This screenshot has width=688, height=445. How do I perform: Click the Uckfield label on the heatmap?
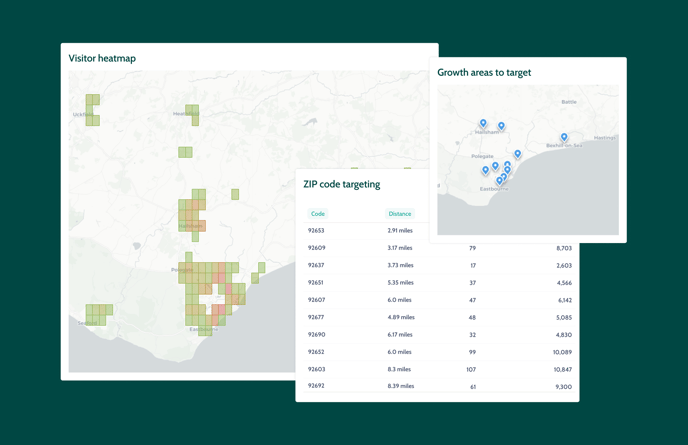(83, 115)
